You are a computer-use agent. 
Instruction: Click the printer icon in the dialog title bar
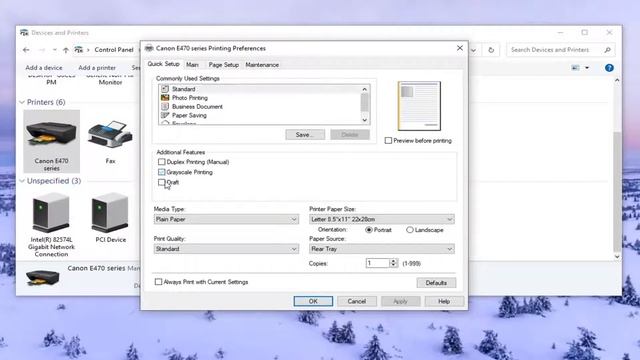click(149, 48)
